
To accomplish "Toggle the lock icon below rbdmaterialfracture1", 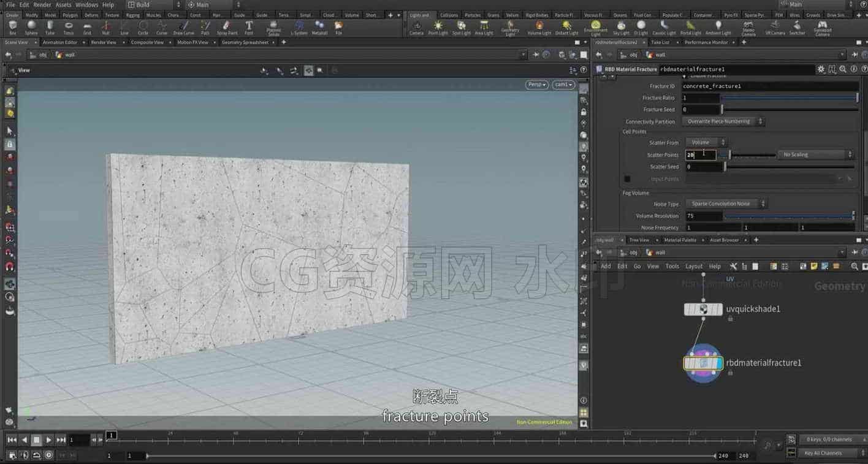I will coord(730,373).
